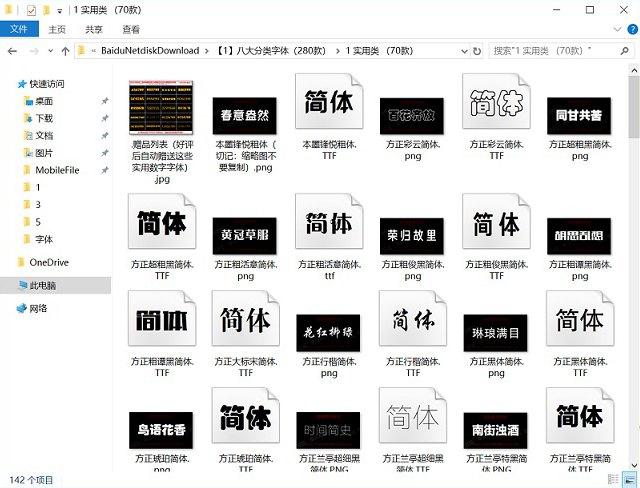Click the 1 实用类 (70款) breadcrumb segment
The width and height of the screenshot is (640, 488).
(379, 51)
